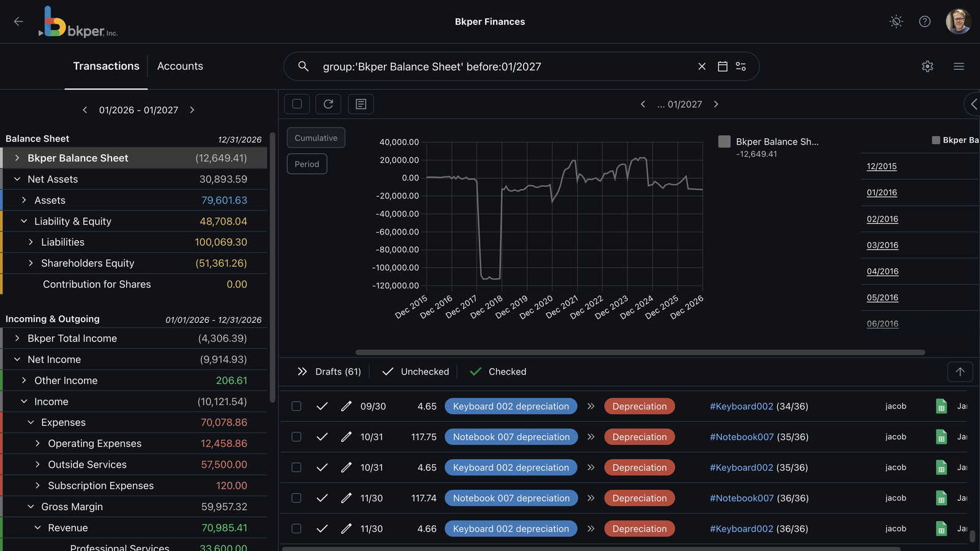Click the scroll-to-top arrow button
This screenshot has height=551, width=980.
point(960,372)
